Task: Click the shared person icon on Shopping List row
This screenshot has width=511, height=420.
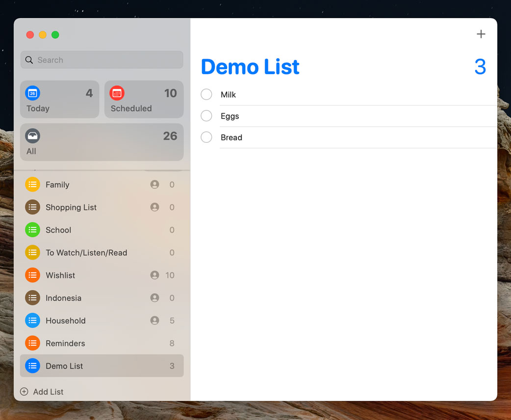Action: click(x=155, y=207)
